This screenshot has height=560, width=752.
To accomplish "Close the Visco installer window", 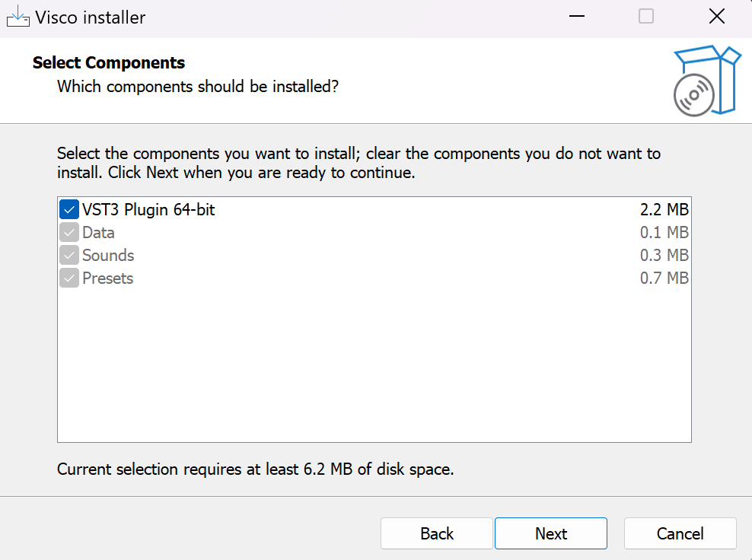I will pos(716,16).
